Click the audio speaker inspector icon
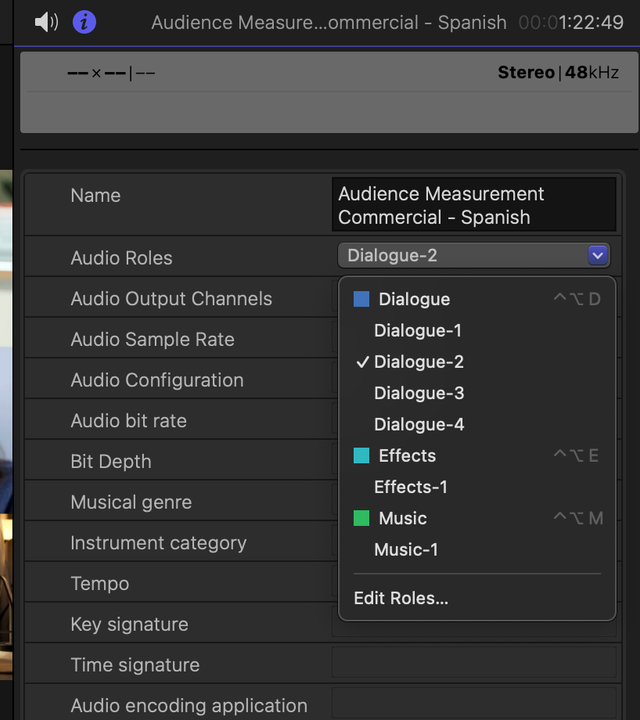Viewport: 640px width, 720px height. (x=46, y=22)
